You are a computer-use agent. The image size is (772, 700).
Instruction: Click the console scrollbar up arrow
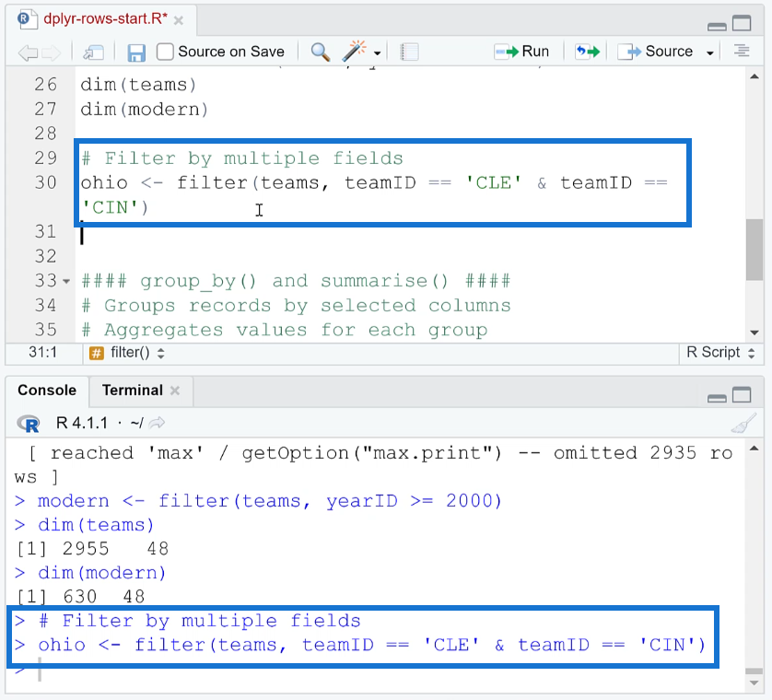[754, 448]
